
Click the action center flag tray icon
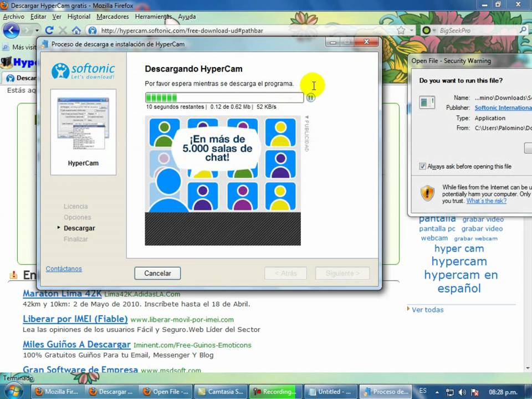point(475,392)
